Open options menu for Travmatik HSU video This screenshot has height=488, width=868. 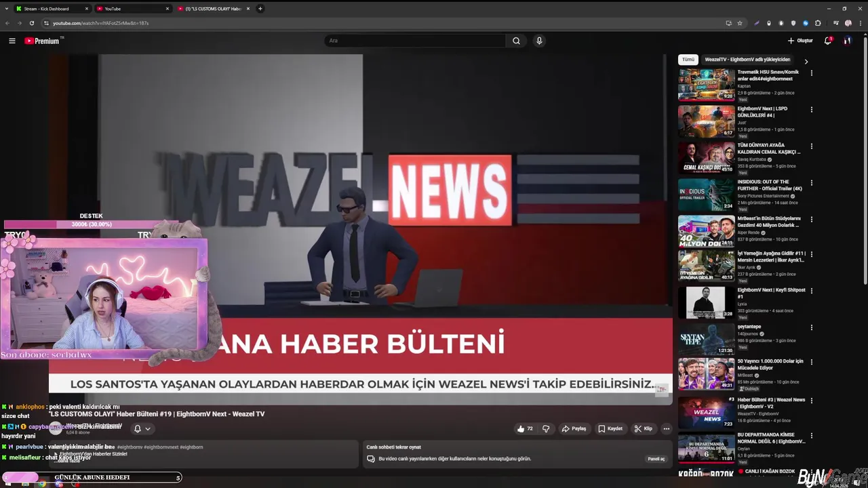[811, 73]
